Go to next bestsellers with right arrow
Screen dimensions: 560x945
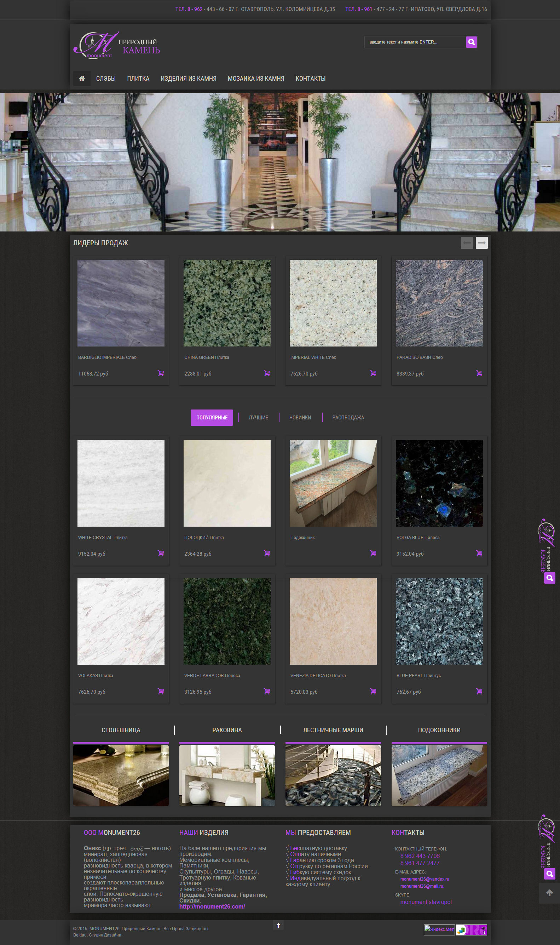pos(481,243)
